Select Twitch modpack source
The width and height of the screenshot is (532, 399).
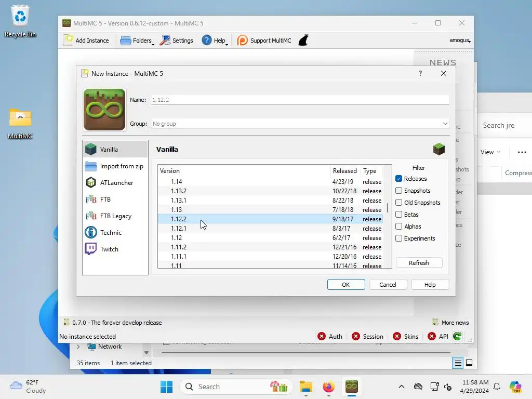(x=115, y=249)
